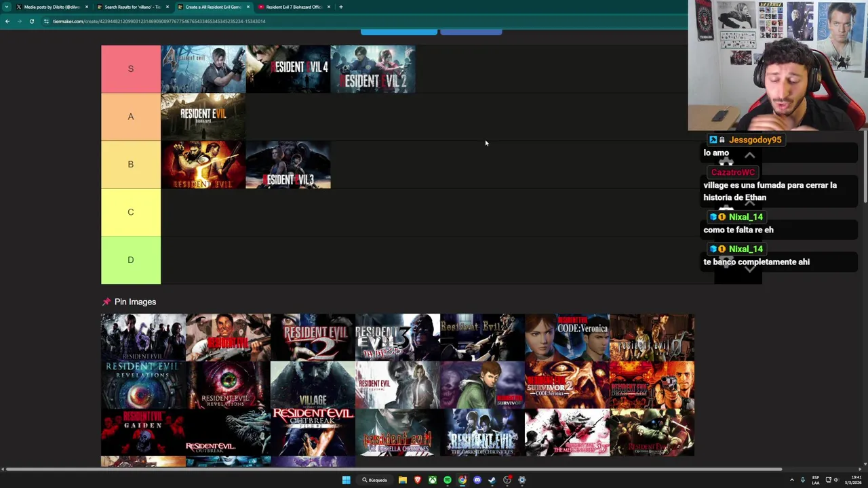Pick the Darkside Chronicles cover

pos(482,432)
